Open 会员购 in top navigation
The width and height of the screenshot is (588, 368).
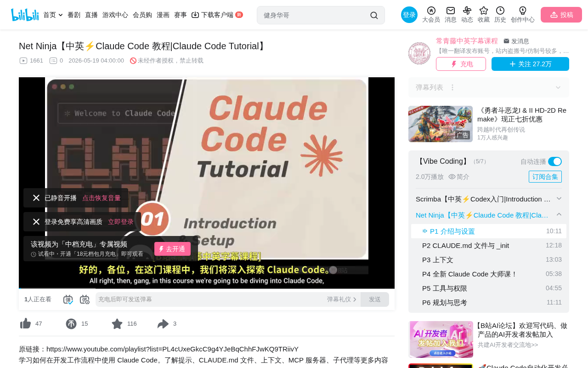(x=142, y=15)
